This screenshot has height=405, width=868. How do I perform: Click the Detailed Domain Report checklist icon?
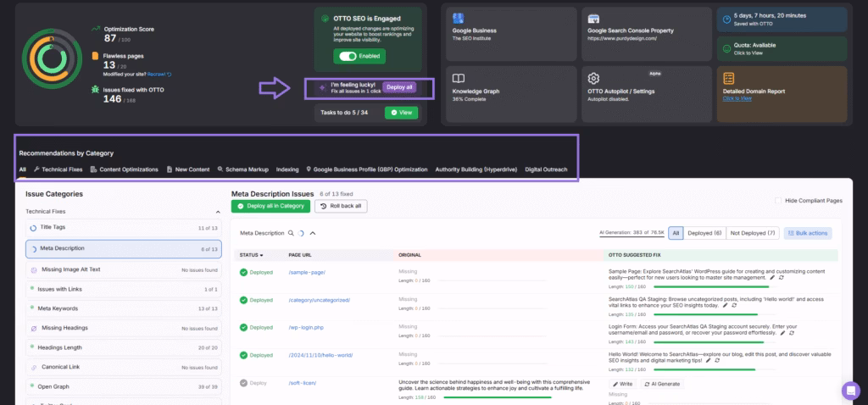pos(729,77)
